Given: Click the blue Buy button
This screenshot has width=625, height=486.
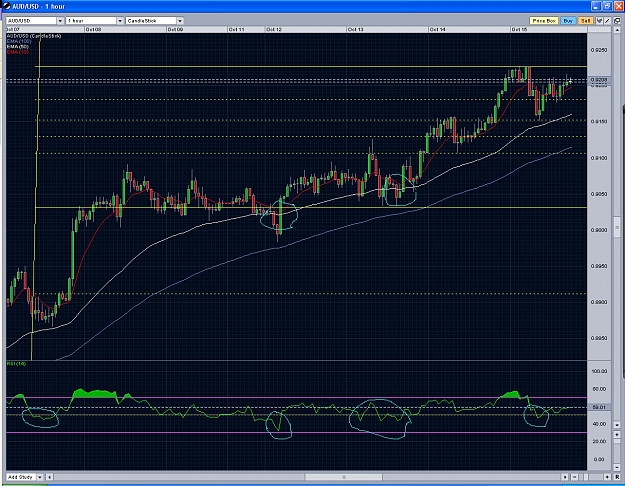Looking at the screenshot, I should click(568, 21).
